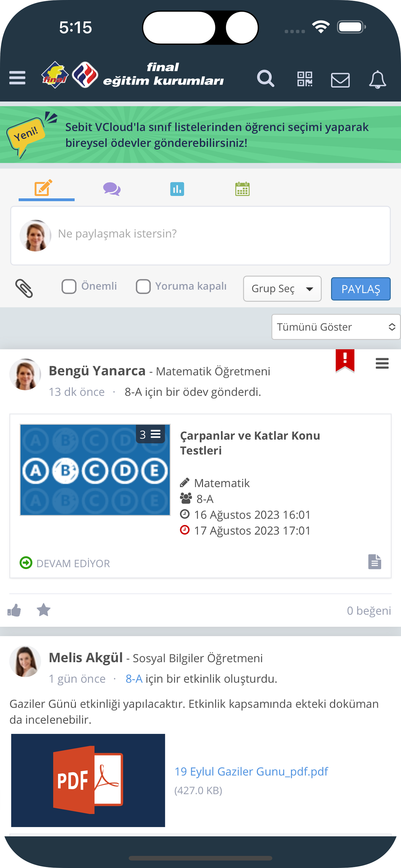Click the '8-A' class label in assignment
Viewport: 401px width, 868px height.
[205, 499]
